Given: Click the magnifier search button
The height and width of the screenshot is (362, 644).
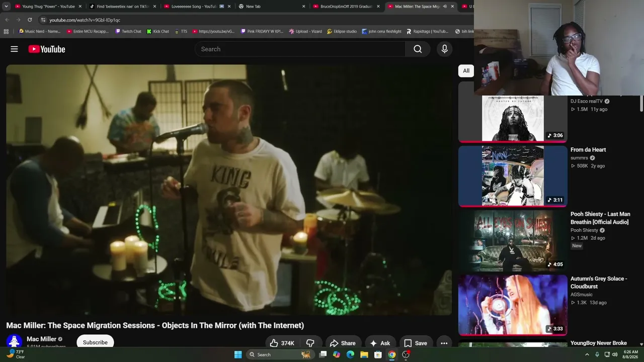Looking at the screenshot, I should 418,49.
